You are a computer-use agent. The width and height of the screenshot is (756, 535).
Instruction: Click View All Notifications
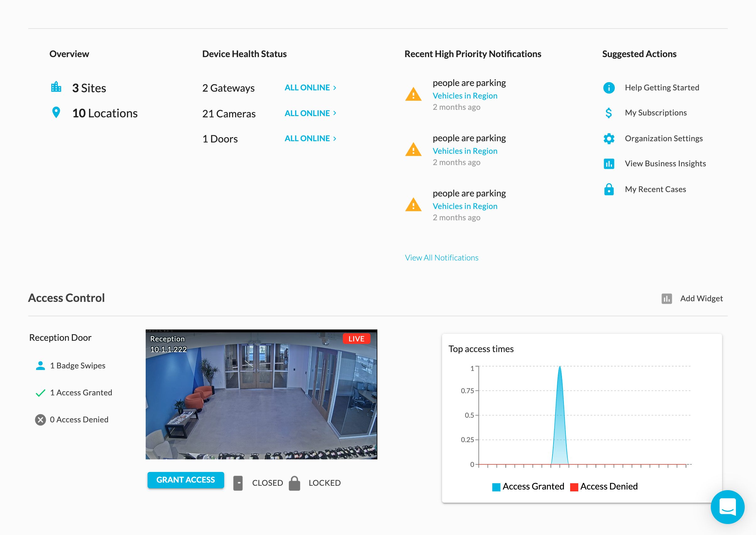pyautogui.click(x=441, y=258)
